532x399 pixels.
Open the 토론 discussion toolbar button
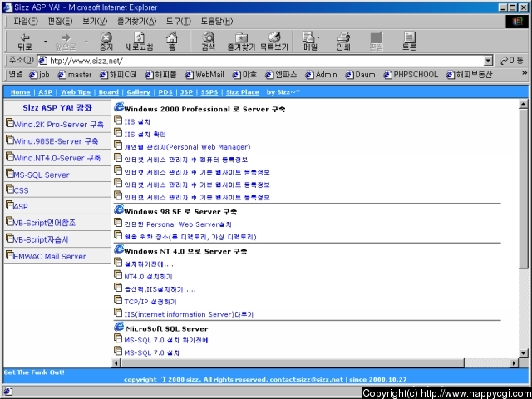(409, 42)
